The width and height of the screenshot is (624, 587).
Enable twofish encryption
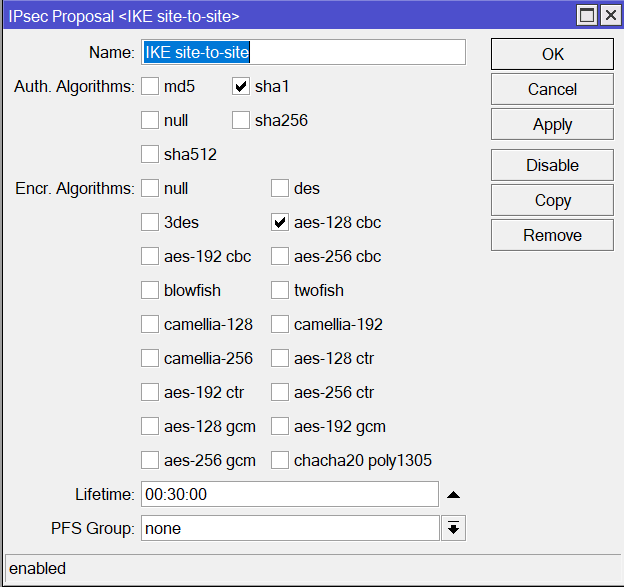pyautogui.click(x=280, y=290)
